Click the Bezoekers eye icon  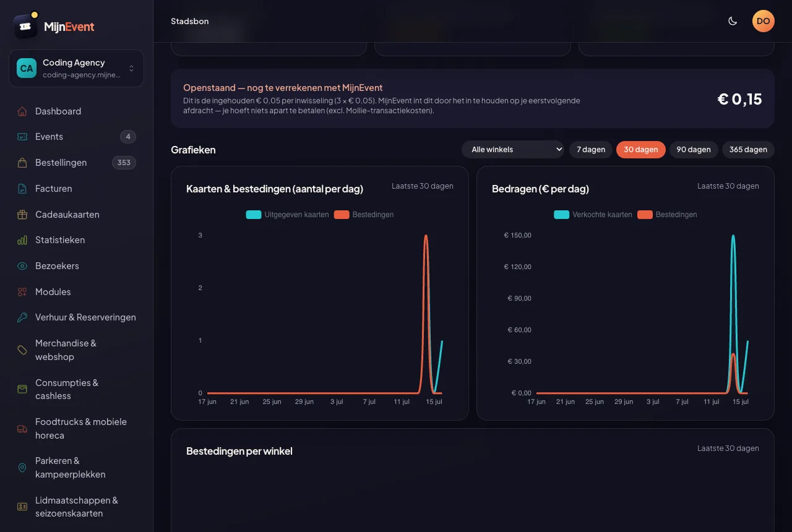point(22,266)
